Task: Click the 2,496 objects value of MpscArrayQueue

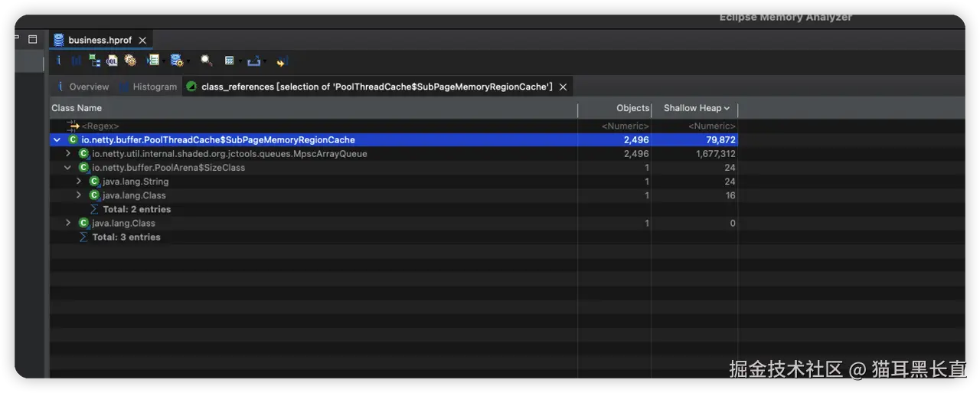Action: point(636,154)
